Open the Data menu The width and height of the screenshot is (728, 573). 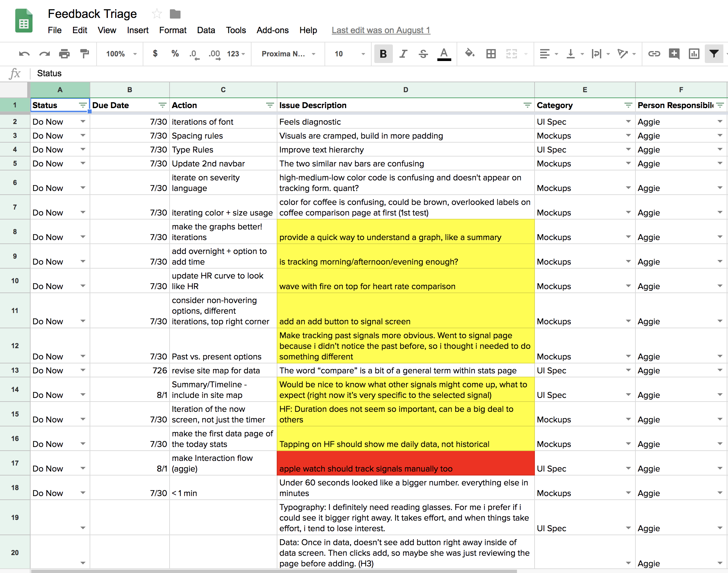coord(206,30)
